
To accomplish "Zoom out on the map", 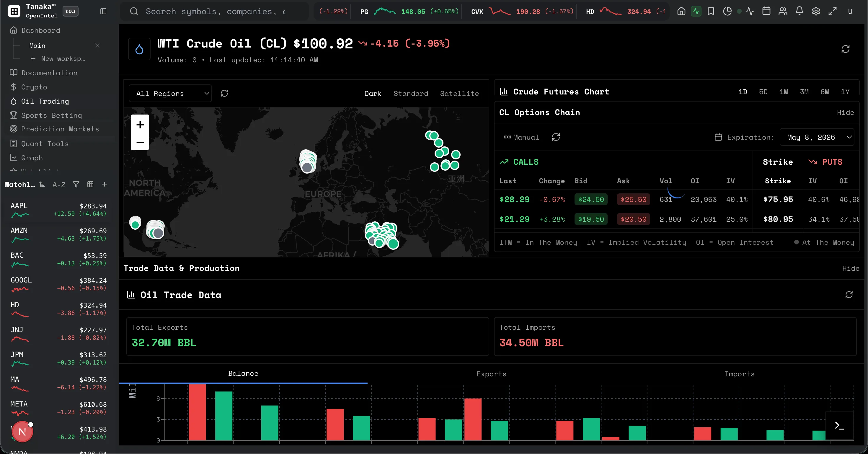I will click(140, 142).
